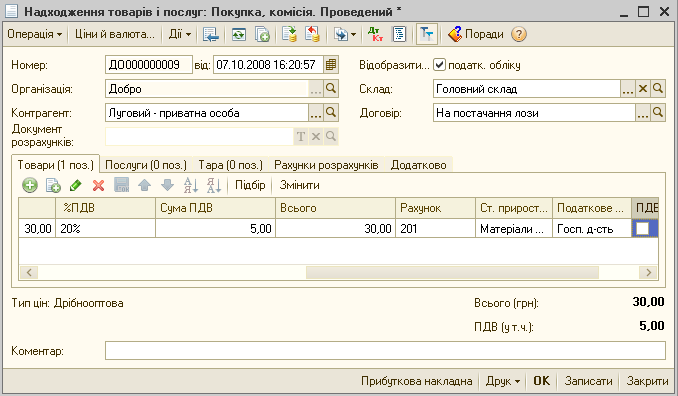This screenshot has height=396, width=678.
Task: Open the Друк dropdown
Action: [502, 381]
